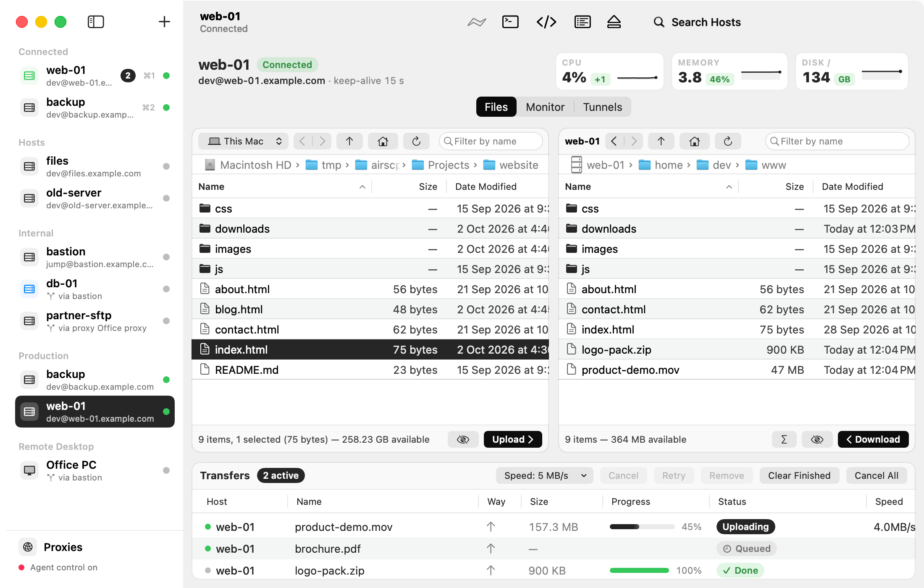Select blog.html in local pane
Screen dimensions: 924x588
370,309
